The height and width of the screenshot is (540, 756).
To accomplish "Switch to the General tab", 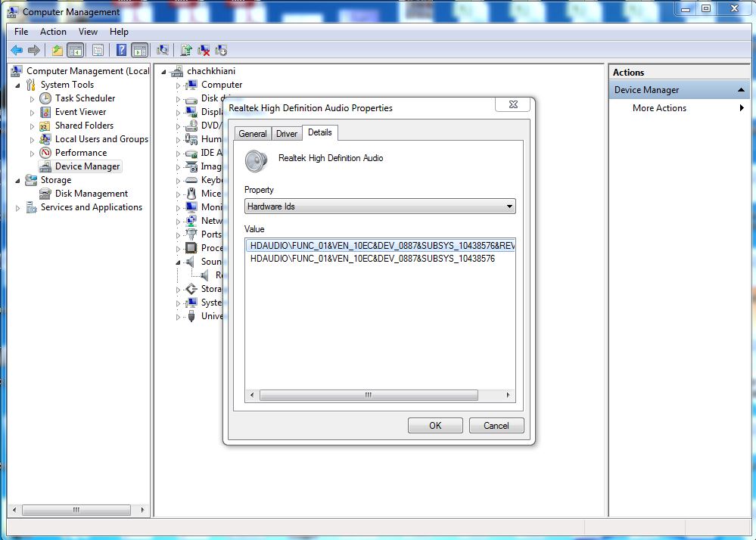I will click(253, 133).
